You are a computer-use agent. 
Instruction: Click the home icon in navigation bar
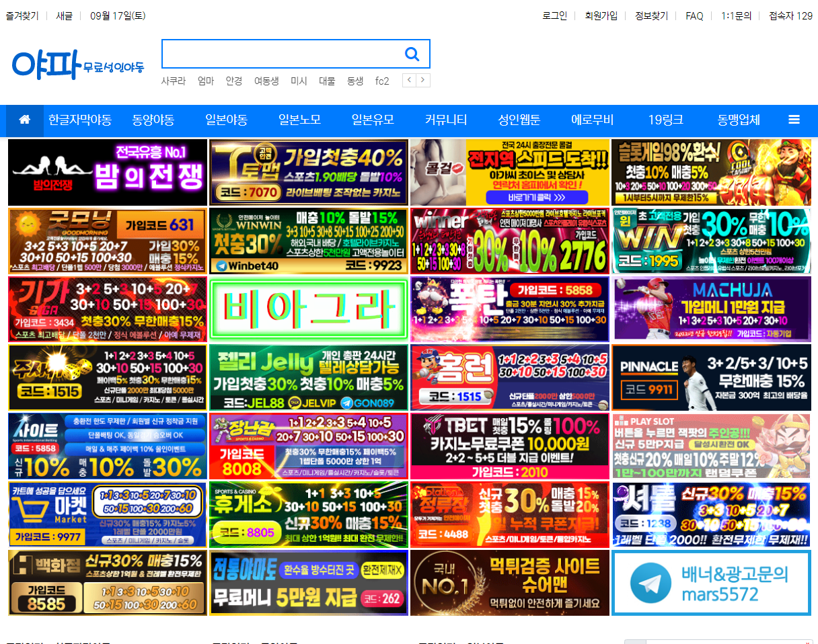25,120
